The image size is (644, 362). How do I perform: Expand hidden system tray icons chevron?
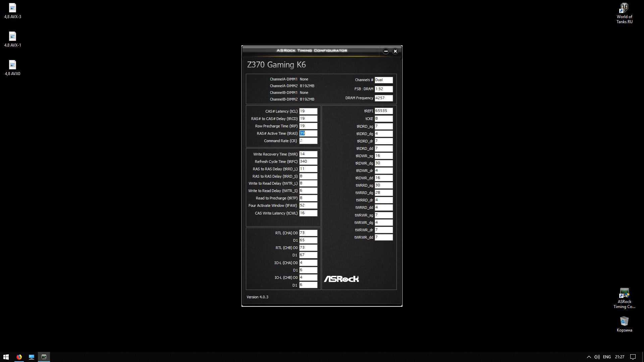point(589,357)
